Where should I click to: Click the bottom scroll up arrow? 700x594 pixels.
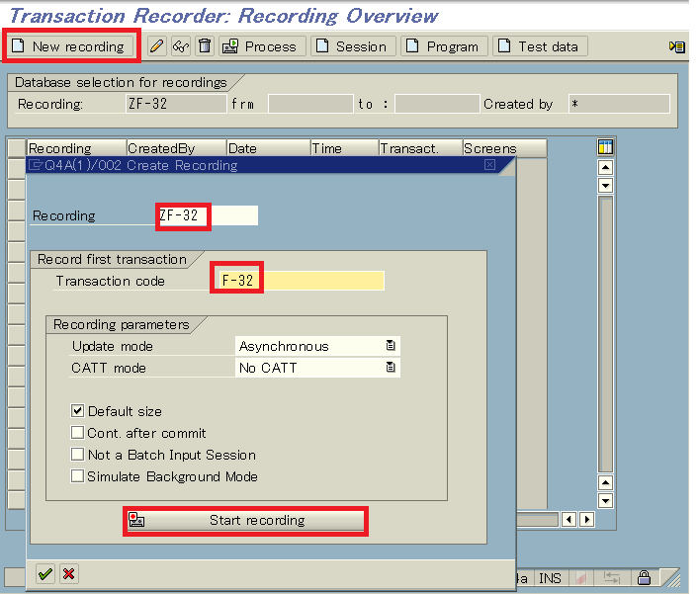pos(605,482)
